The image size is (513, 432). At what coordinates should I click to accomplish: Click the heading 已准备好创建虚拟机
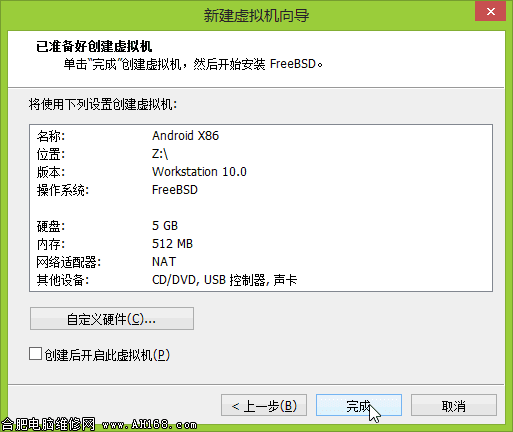coord(94,46)
